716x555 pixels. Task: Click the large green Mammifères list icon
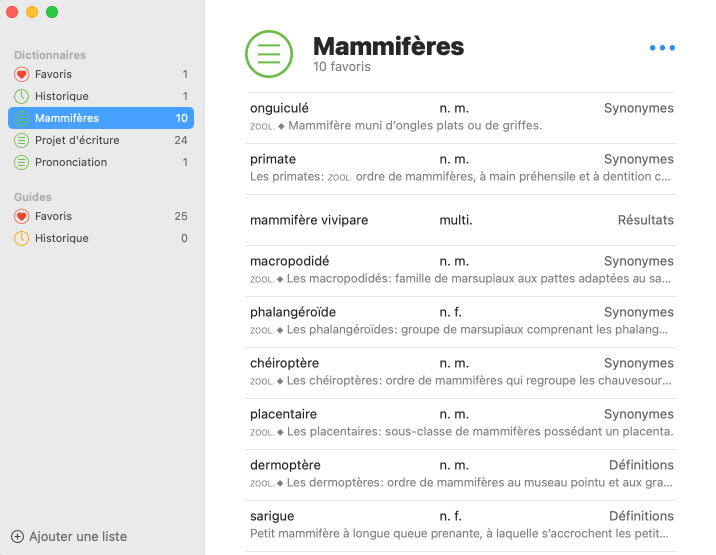(269, 54)
